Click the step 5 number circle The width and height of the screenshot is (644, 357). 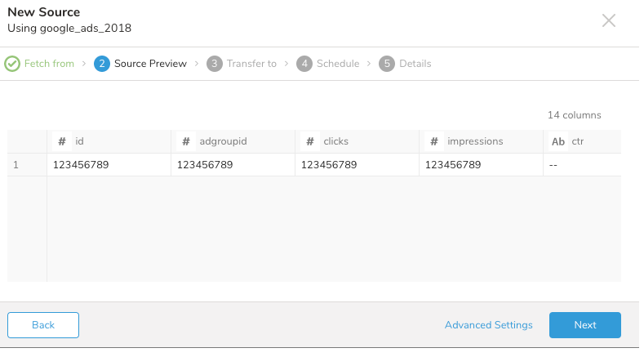click(x=387, y=64)
